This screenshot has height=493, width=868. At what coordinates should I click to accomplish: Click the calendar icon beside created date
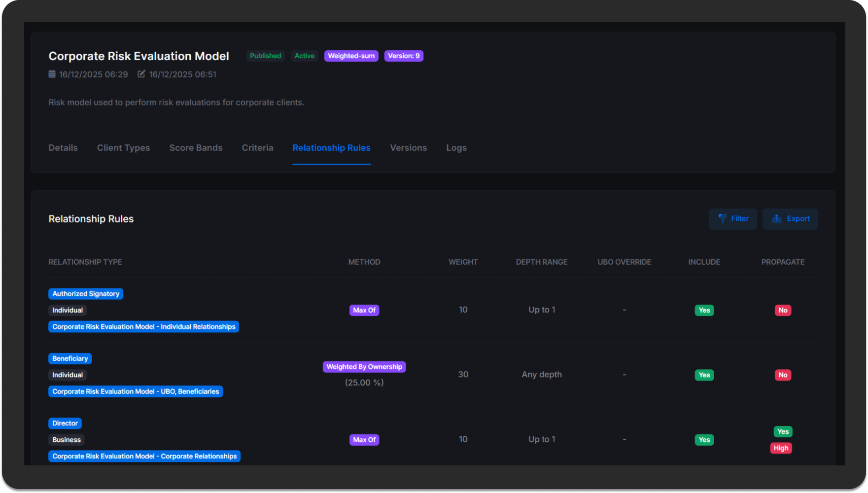52,74
